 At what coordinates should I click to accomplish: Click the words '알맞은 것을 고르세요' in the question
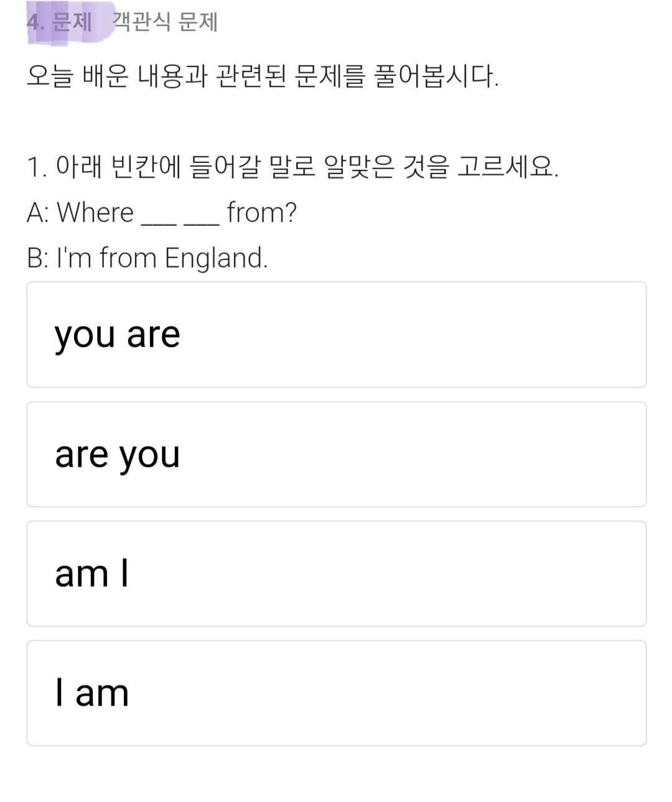pyautogui.click(x=442, y=167)
